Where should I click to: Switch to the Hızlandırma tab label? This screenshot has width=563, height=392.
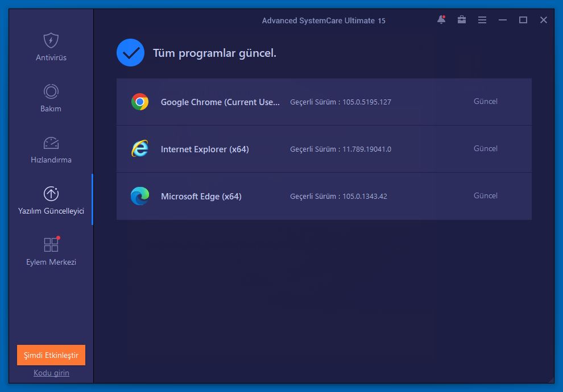[51, 160]
